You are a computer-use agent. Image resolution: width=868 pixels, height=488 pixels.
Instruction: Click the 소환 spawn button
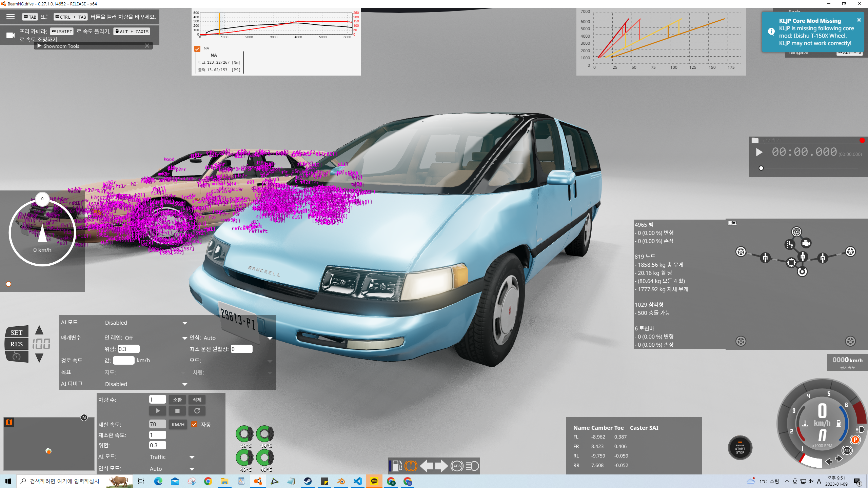tap(177, 400)
